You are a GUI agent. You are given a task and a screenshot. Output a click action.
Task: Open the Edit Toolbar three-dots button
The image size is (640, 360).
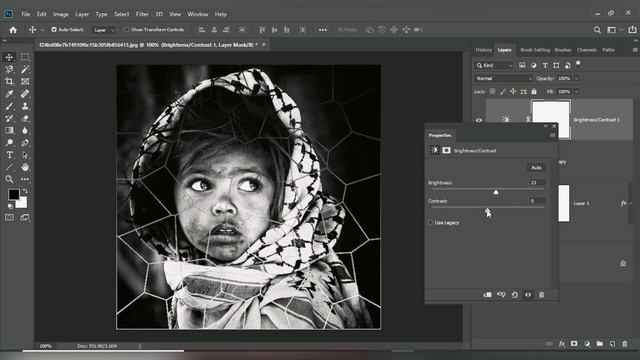click(25, 179)
